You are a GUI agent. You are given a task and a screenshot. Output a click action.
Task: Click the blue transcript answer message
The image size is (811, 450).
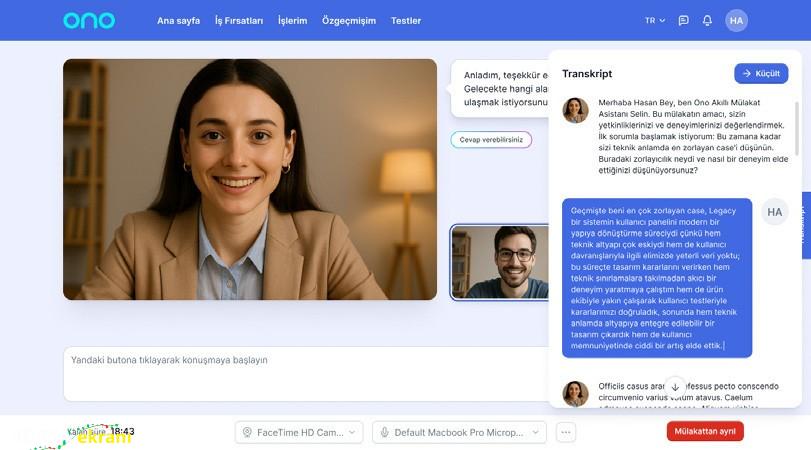[657, 278]
